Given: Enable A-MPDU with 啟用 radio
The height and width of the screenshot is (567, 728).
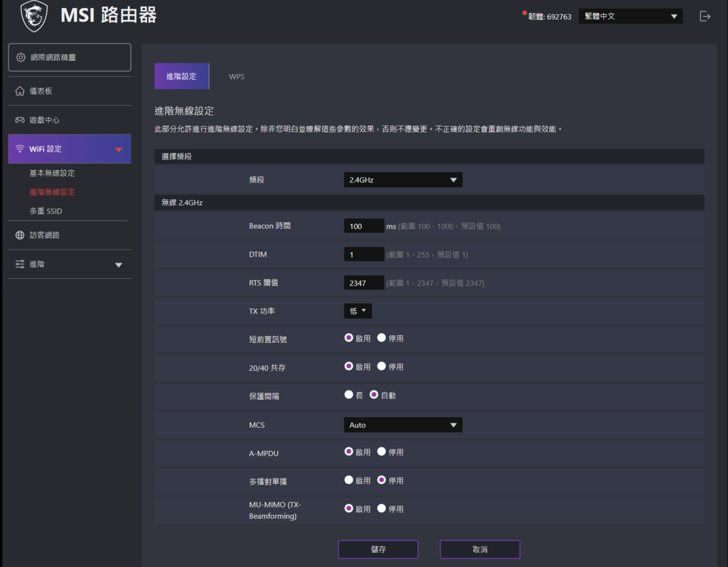Looking at the screenshot, I should 348,451.
